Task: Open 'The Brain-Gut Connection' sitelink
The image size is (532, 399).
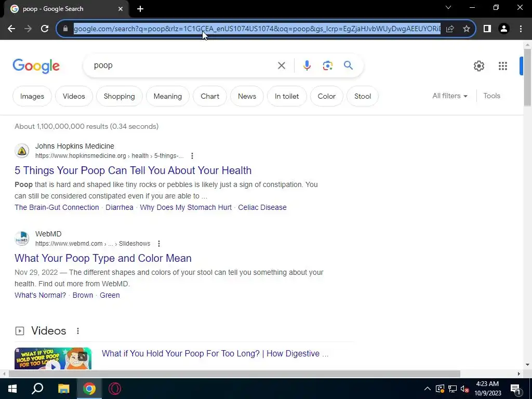Action: [x=57, y=207]
